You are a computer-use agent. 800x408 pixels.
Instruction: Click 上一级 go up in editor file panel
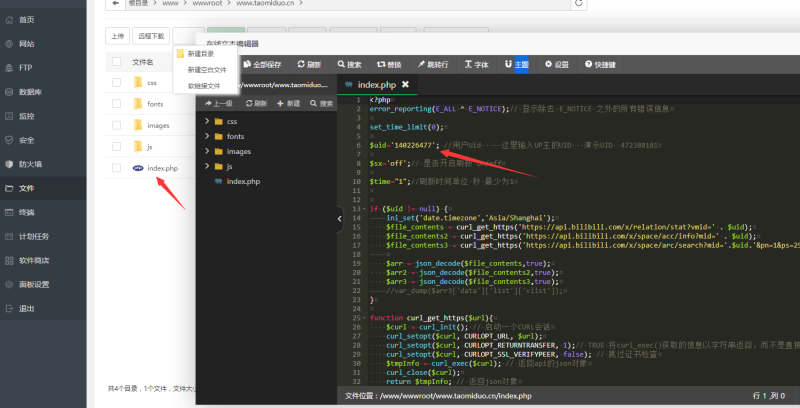click(x=218, y=104)
